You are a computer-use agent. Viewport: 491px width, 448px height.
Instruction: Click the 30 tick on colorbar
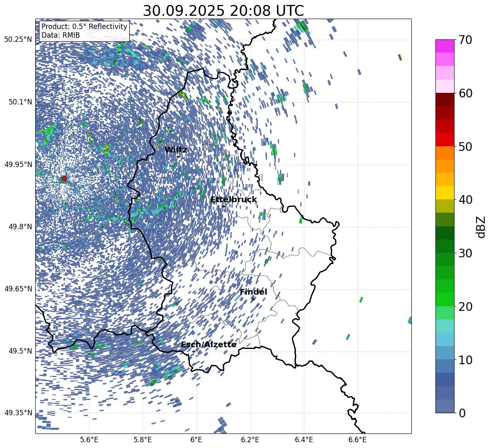click(465, 253)
